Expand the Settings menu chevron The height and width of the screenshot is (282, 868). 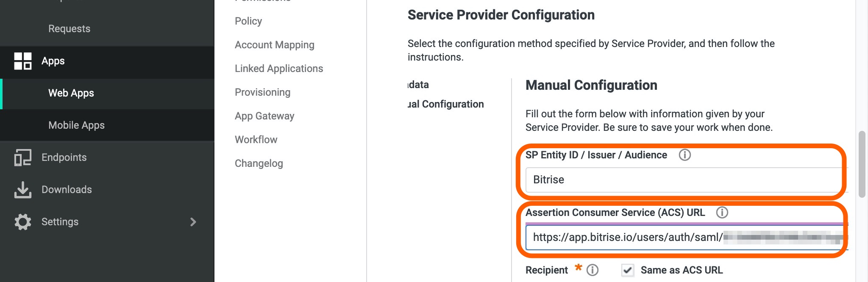pos(193,221)
